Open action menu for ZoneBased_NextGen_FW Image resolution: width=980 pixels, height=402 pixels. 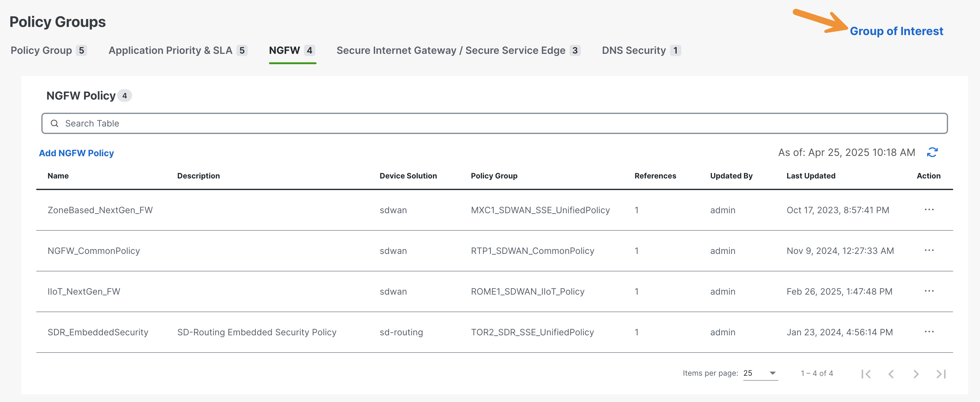[929, 209]
